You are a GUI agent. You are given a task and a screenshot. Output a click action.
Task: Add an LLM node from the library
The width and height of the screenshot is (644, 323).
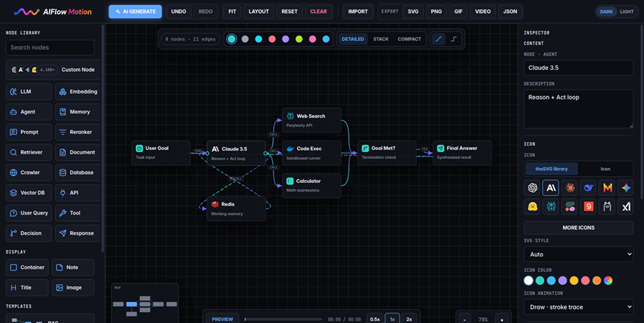click(x=29, y=92)
